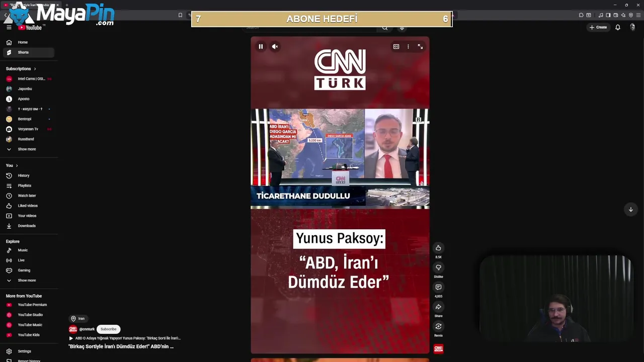The image size is (644, 362).
Task: Open the linked full video under the channel name
Action: tap(125, 338)
